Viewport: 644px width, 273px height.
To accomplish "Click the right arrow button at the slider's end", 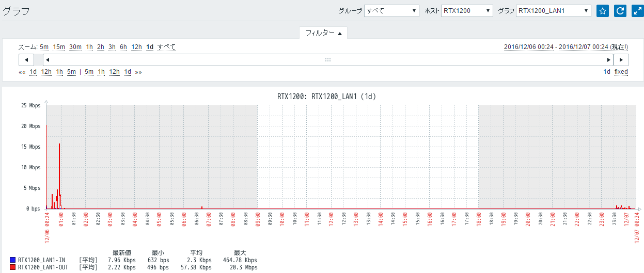I will coord(621,60).
